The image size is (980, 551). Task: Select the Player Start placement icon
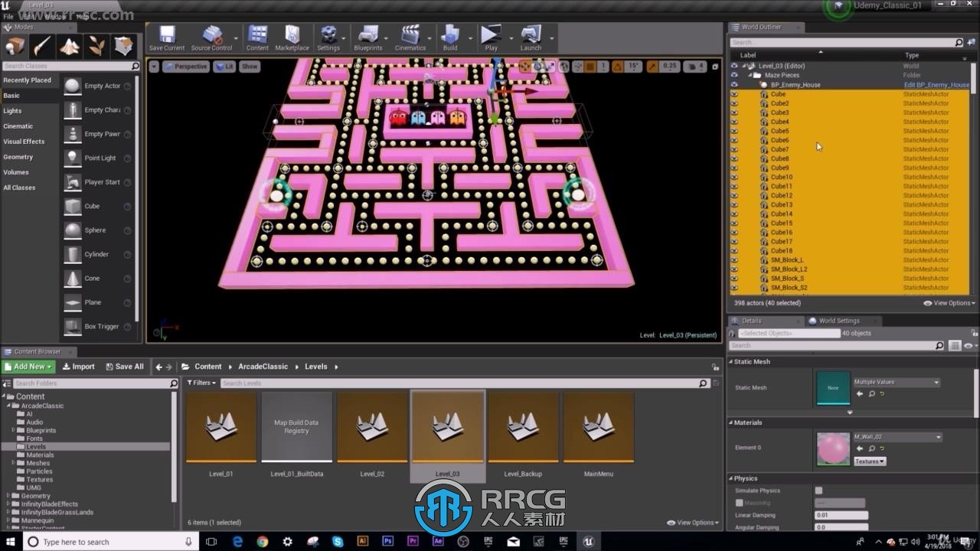(x=73, y=182)
